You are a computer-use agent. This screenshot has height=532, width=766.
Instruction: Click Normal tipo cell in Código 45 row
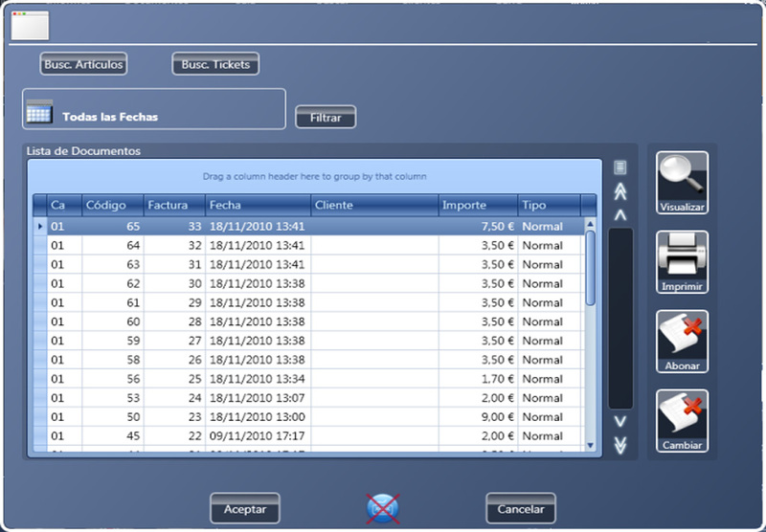550,436
